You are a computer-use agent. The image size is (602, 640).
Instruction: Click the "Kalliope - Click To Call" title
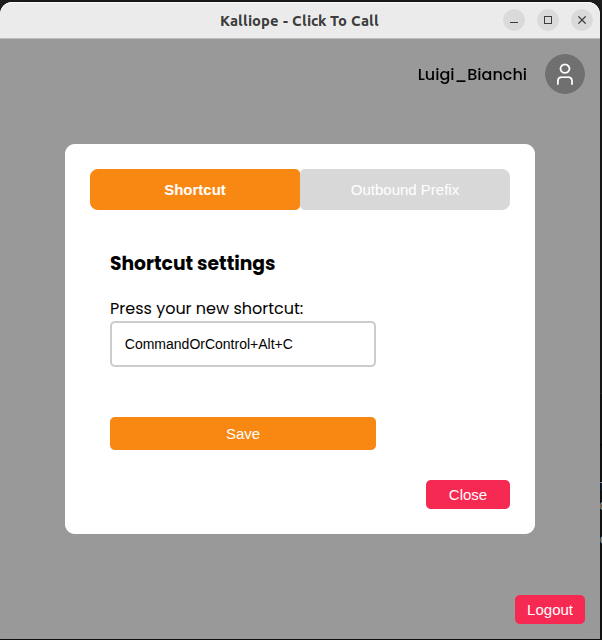[299, 20]
